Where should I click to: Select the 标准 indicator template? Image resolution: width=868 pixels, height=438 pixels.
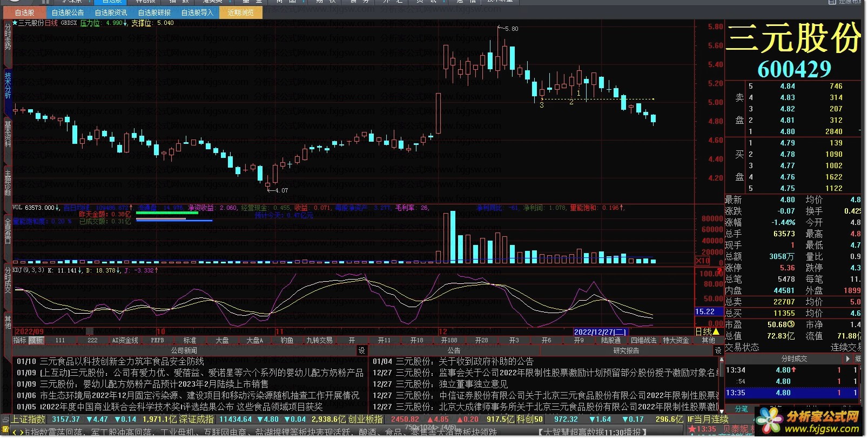point(190,341)
